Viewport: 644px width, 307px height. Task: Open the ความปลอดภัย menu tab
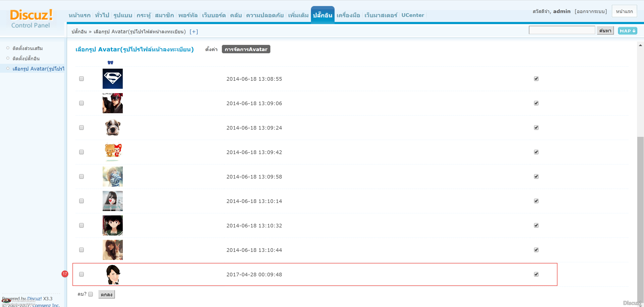(x=265, y=15)
